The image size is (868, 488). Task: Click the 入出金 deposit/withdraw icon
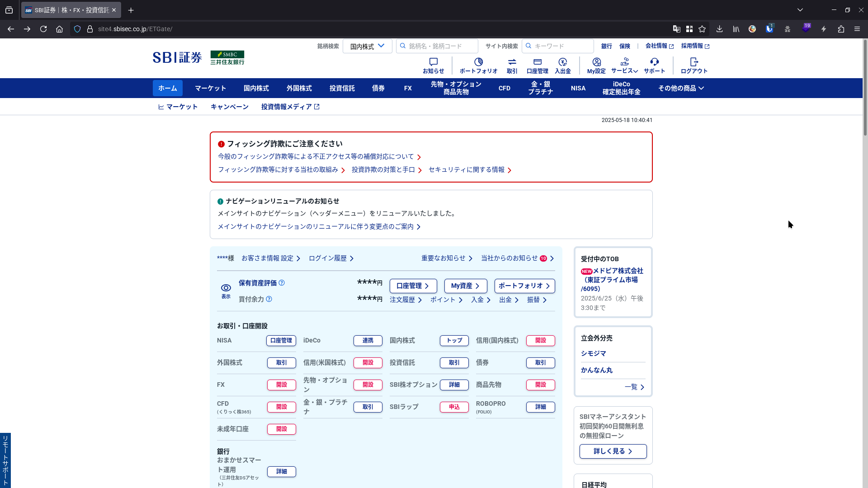pos(562,66)
